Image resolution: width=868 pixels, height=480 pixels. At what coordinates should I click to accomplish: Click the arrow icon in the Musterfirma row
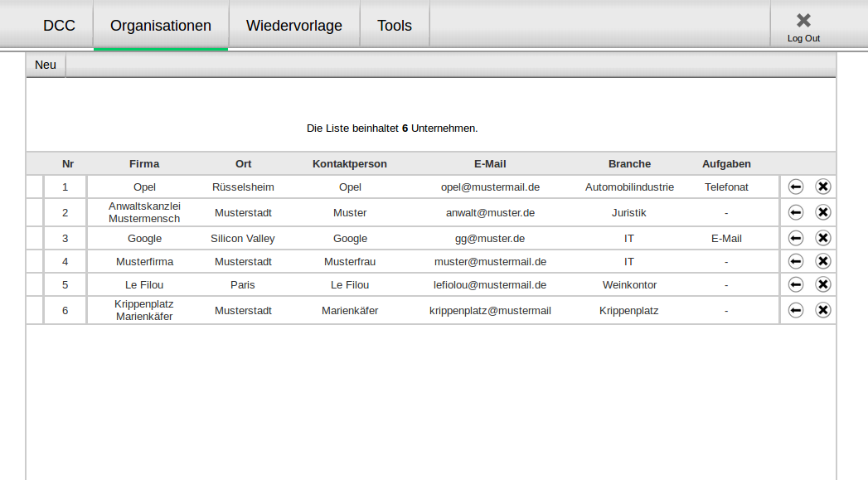tap(795, 261)
